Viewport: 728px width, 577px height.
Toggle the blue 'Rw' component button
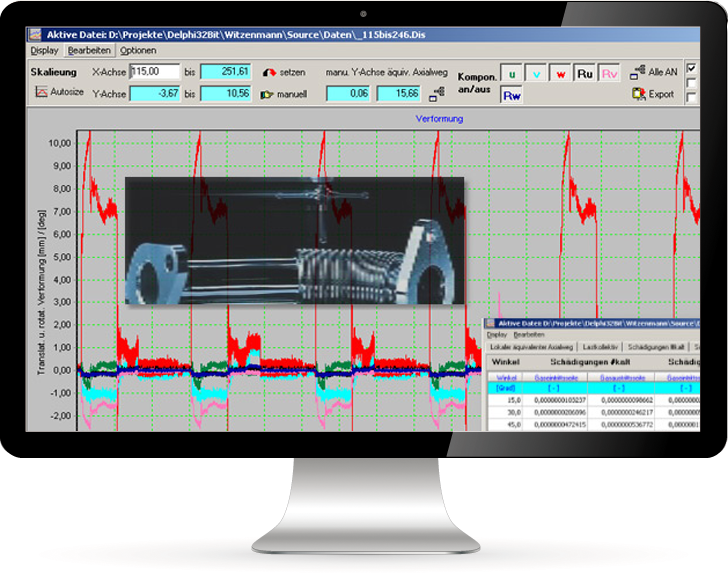[x=511, y=96]
